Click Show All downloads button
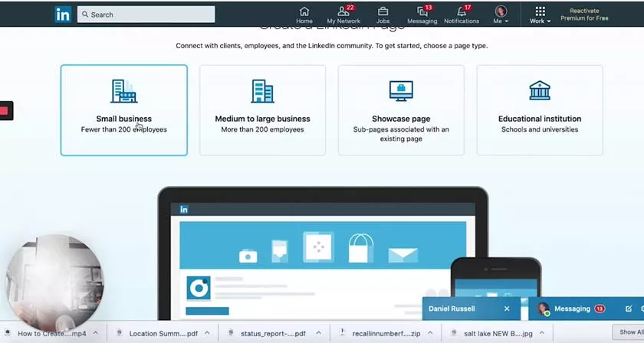Image resolution: width=644 pixels, height=343 pixels. (x=629, y=332)
